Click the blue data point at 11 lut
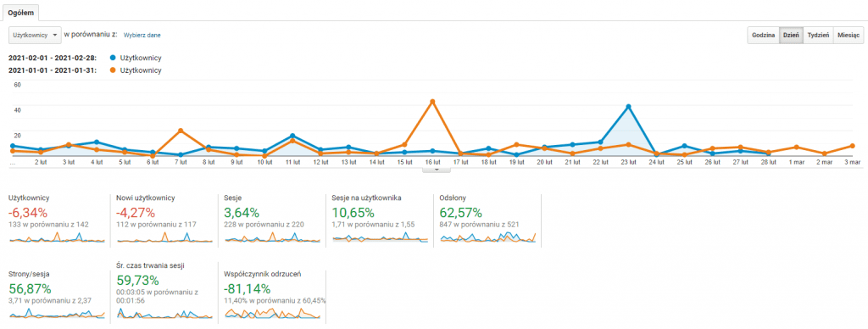The width and height of the screenshot is (868, 329). (x=292, y=136)
